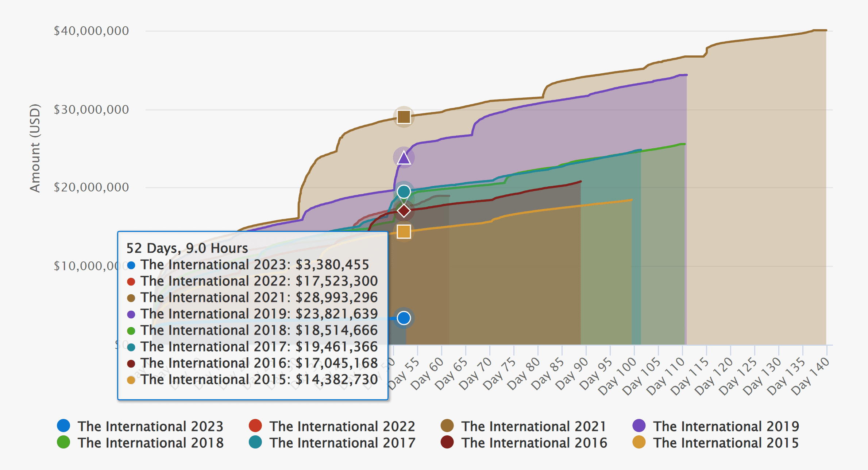Click the green dot beside The International 2018 in tooltip
This screenshot has width=868, height=470.
(x=131, y=330)
